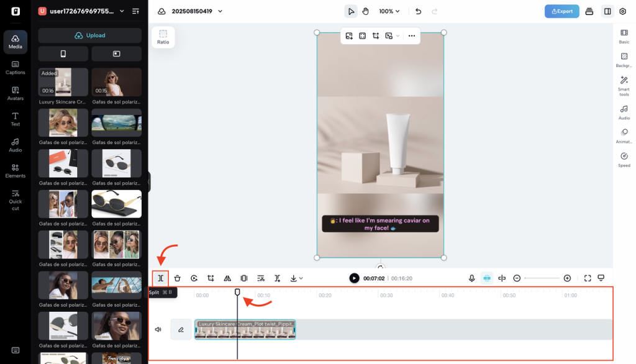Undo the last action
Viewport: 636px width, 364px height.
[418, 11]
